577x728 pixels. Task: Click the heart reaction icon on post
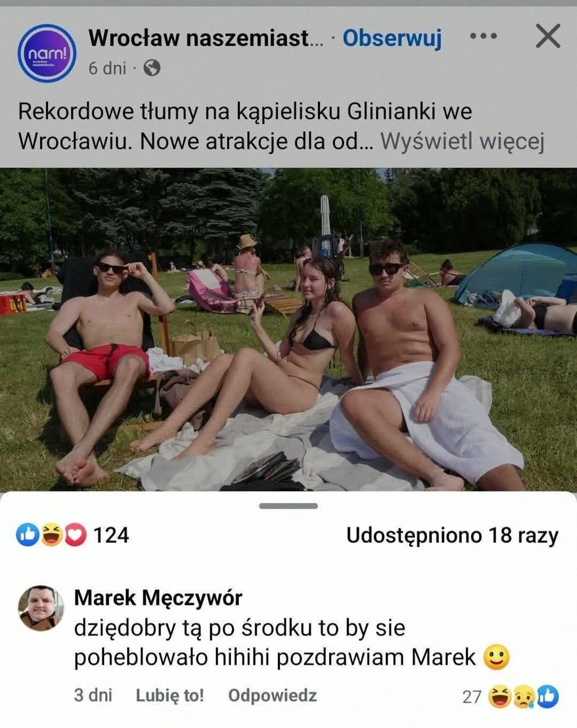(75, 535)
